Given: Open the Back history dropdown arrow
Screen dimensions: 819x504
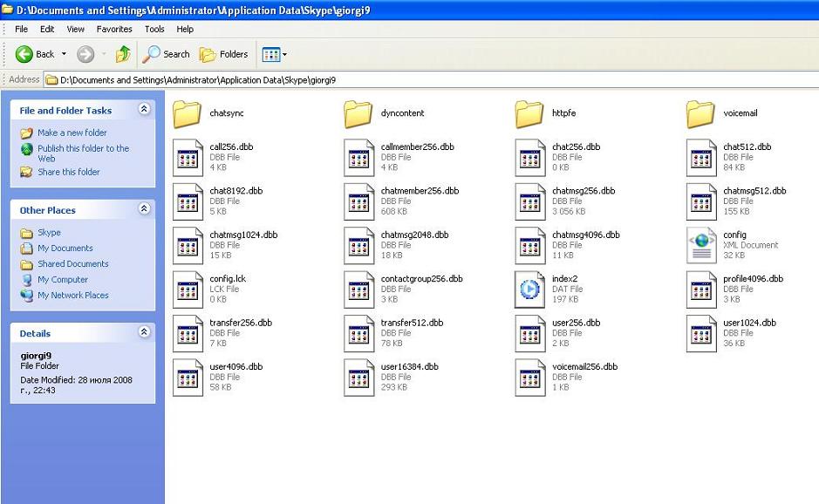Looking at the screenshot, I should pos(64,54).
